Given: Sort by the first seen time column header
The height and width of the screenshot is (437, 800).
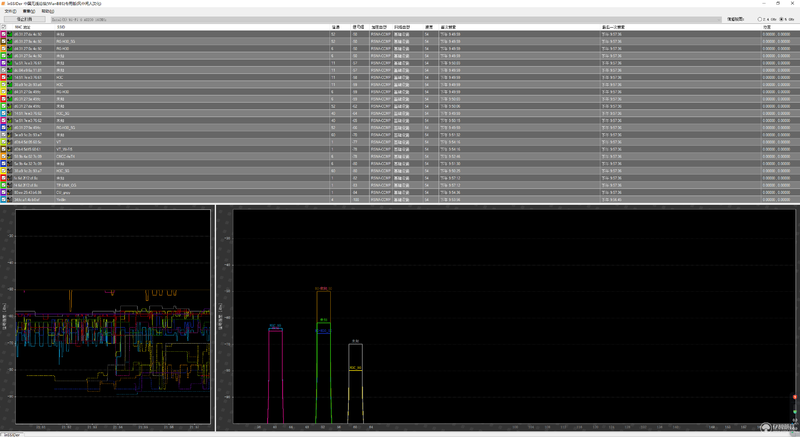Looking at the screenshot, I should [x=448, y=27].
